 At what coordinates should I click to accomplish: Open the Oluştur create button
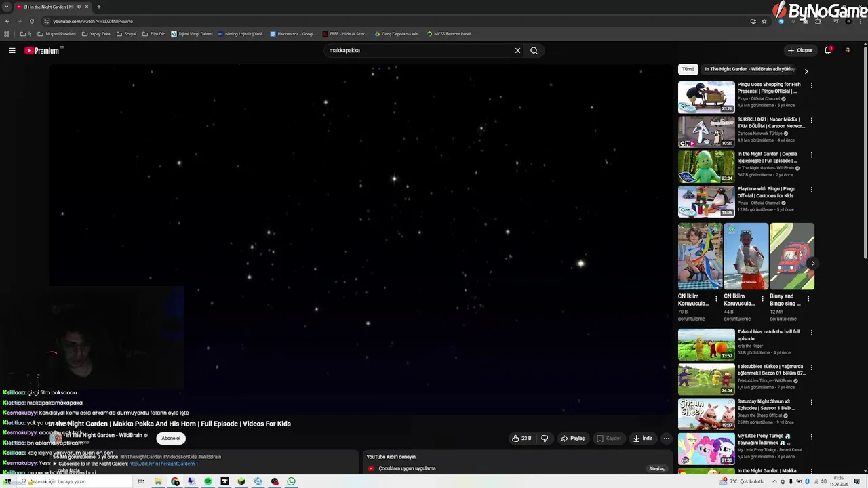coord(800,50)
